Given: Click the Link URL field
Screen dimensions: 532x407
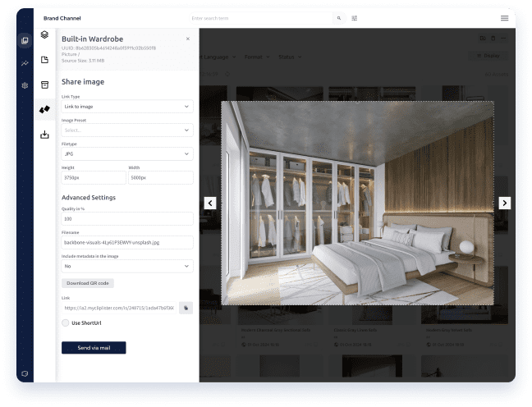Looking at the screenshot, I should (x=119, y=308).
